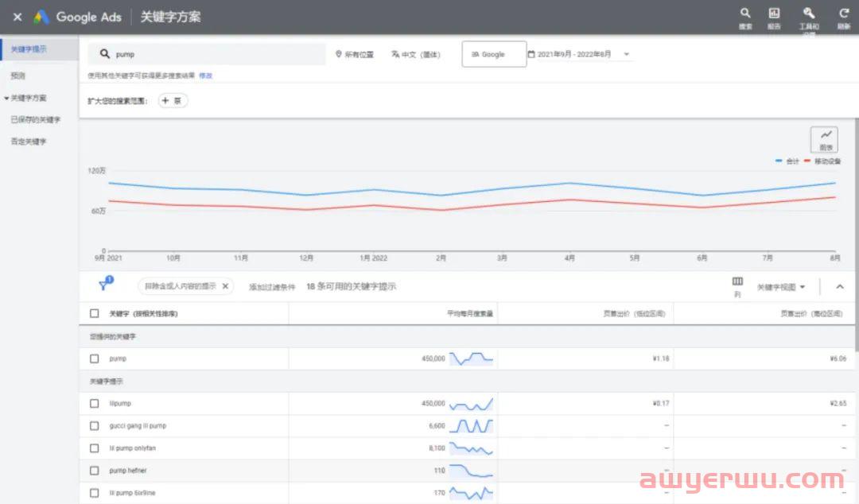Click the ¥2.65 bid value for lilpump
The width and height of the screenshot is (859, 504).
coord(838,404)
